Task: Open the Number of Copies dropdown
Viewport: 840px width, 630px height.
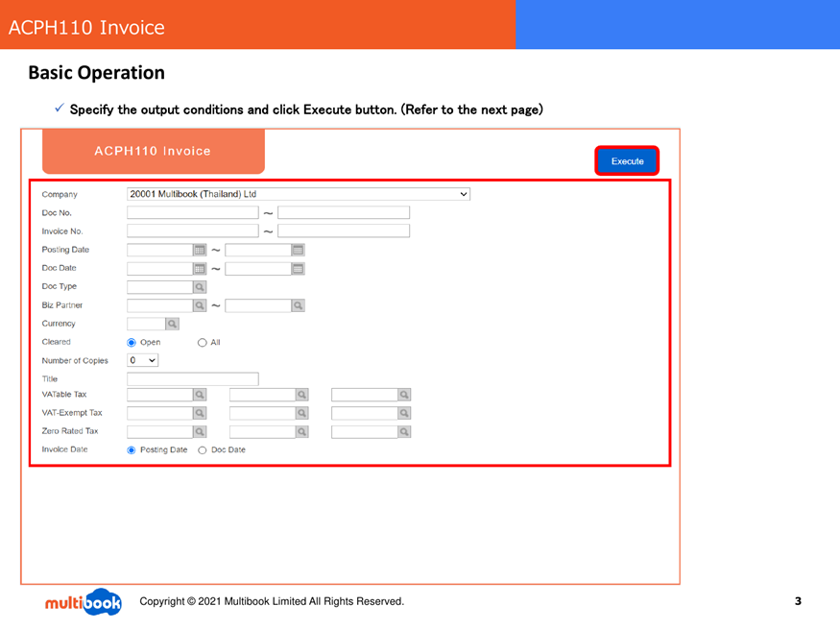Action: tap(142, 360)
